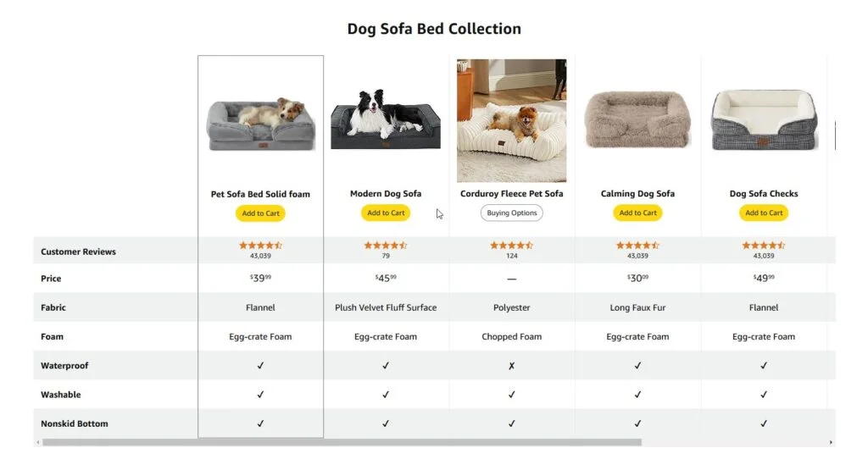The height and width of the screenshot is (459, 868).
Task: Open the Pet Sofa Bed Solid foam image
Action: pos(260,124)
